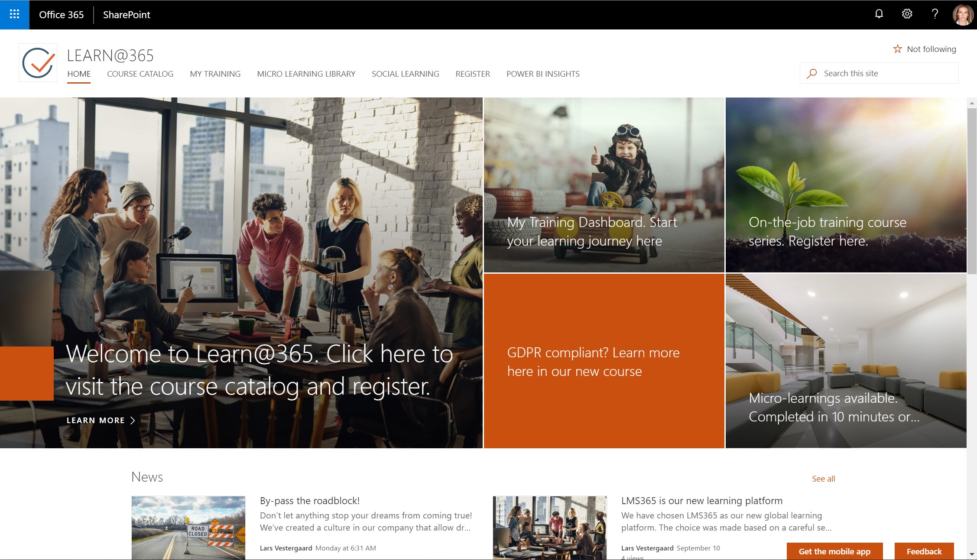The height and width of the screenshot is (560, 977).
Task: Click the chevron next to LEARN MORE
Action: 133,420
